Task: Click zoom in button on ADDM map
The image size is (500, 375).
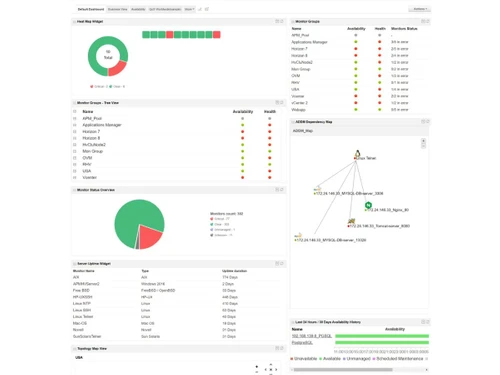Action: click(423, 141)
